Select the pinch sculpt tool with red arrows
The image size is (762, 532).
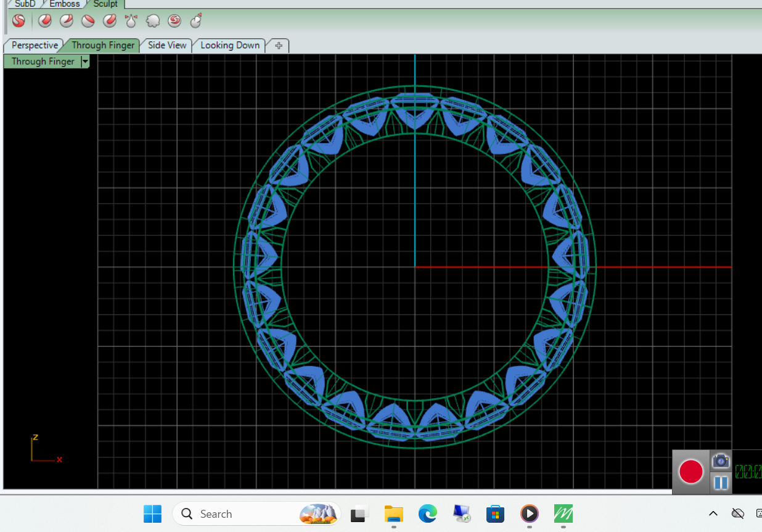coord(131,21)
